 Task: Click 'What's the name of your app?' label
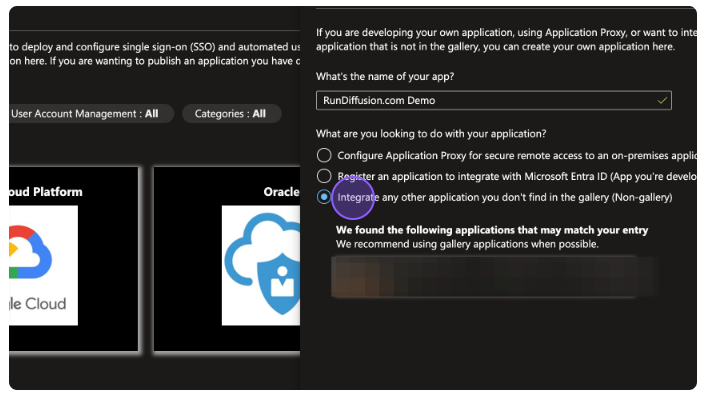[385, 77]
